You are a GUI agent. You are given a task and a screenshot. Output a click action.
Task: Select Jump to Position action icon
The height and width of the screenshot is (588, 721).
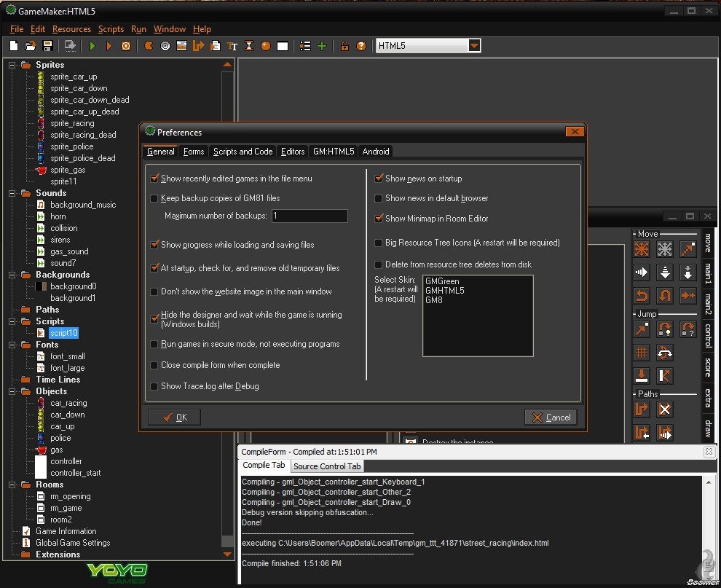click(x=642, y=329)
